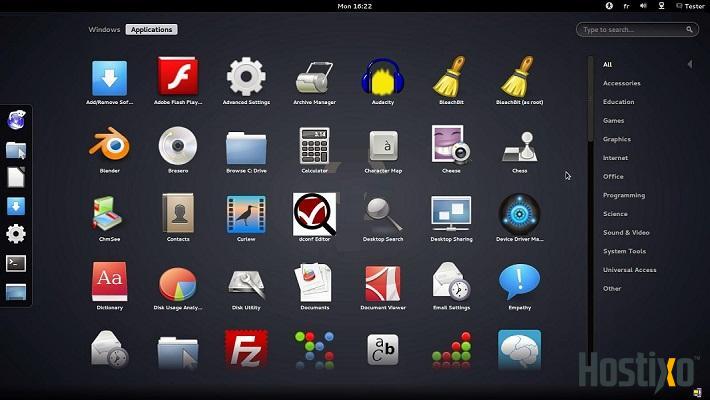Viewport: 710px width, 400px height.
Task: Filter by System Tools category
Action: pyautogui.click(x=624, y=251)
